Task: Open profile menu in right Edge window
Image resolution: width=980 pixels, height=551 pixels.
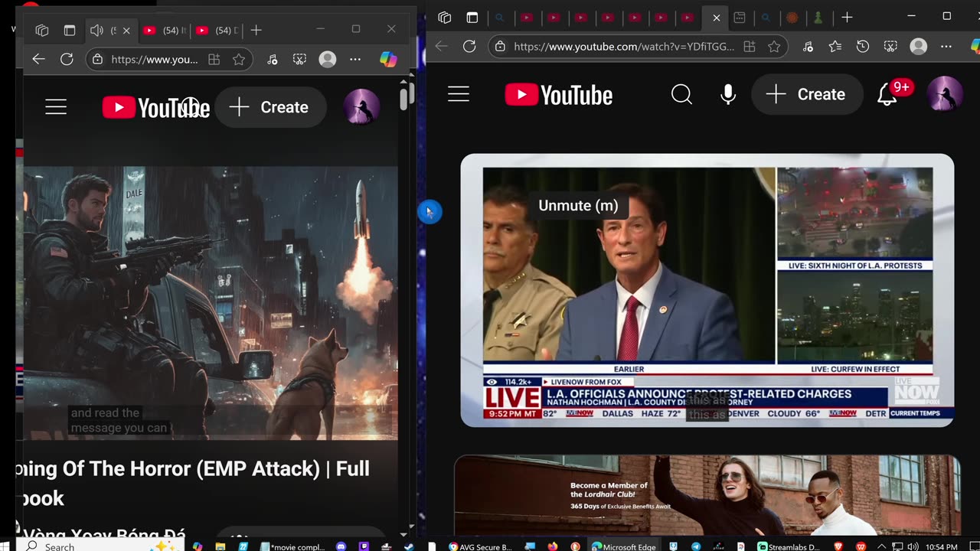Action: [918, 47]
